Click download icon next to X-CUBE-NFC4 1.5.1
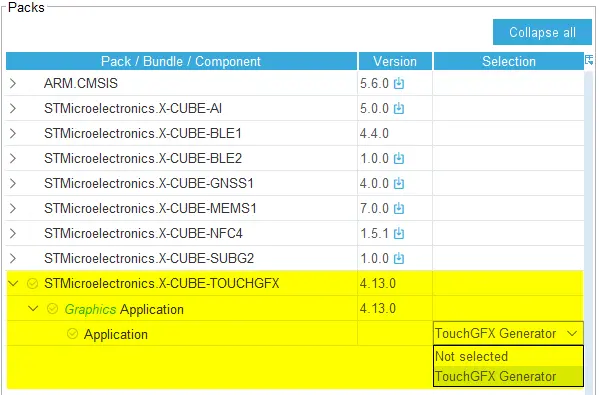This screenshot has height=395, width=599. click(398, 233)
